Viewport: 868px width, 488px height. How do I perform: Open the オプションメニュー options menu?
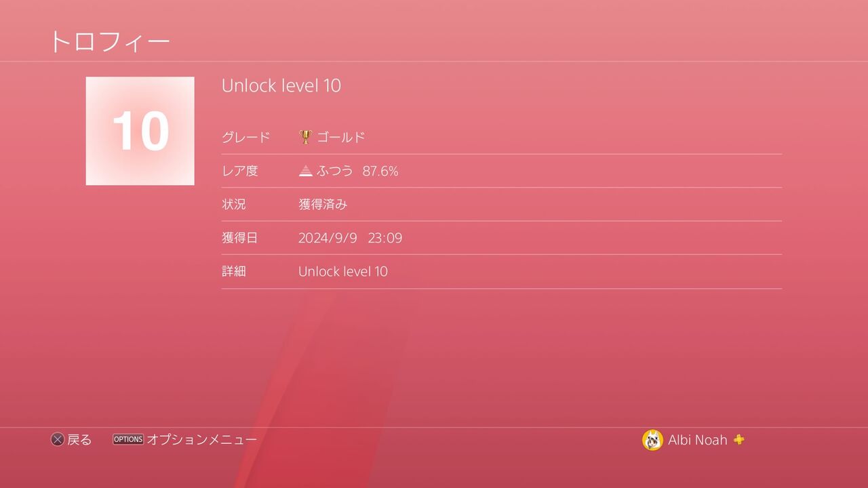202,440
